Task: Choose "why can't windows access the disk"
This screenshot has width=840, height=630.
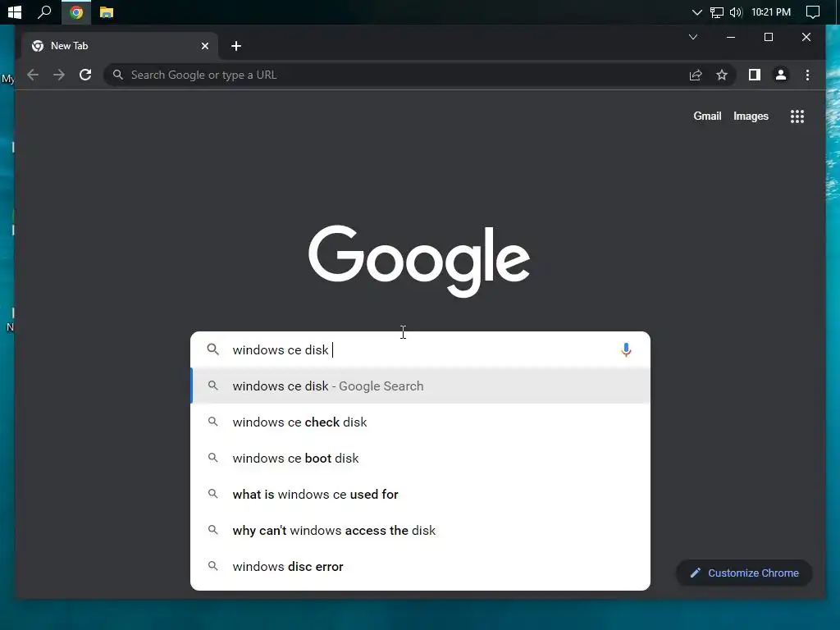Action: (x=421, y=531)
